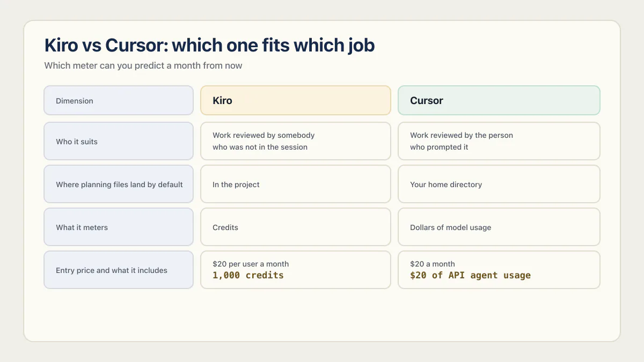This screenshot has width=644, height=362.
Task: Select the 'Dimension' header cell
Action: pyautogui.click(x=119, y=100)
